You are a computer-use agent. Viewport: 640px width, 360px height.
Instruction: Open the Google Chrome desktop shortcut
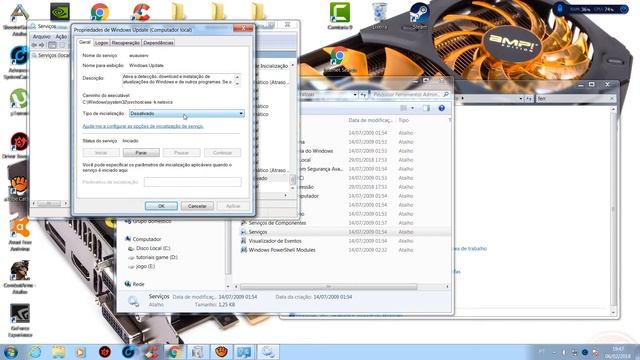coord(100,11)
